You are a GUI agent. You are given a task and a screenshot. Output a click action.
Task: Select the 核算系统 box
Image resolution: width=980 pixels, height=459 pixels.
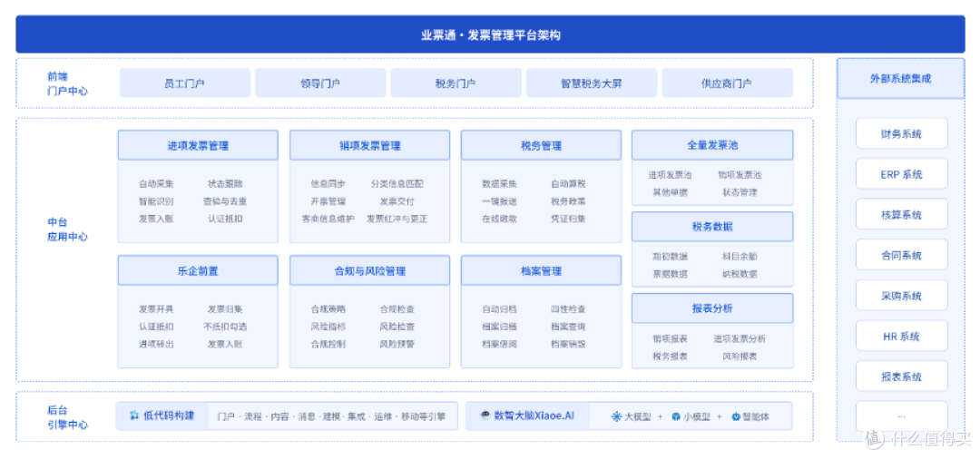[x=902, y=215]
